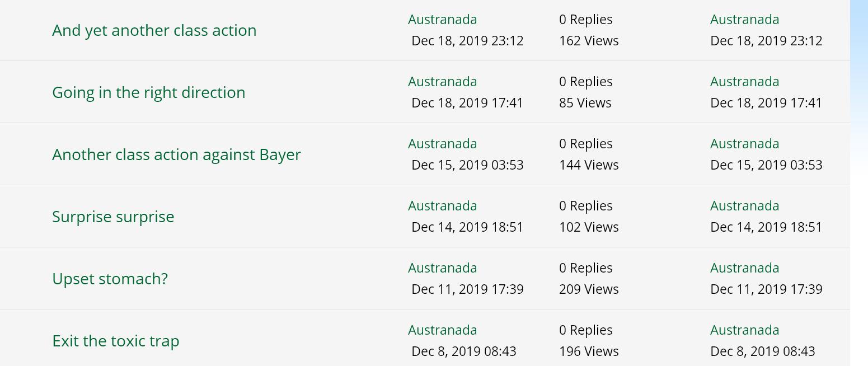Click the author Austranada on the 'Exit the toxic trap' thread
Viewport: 868px width, 366px height.
[442, 330]
